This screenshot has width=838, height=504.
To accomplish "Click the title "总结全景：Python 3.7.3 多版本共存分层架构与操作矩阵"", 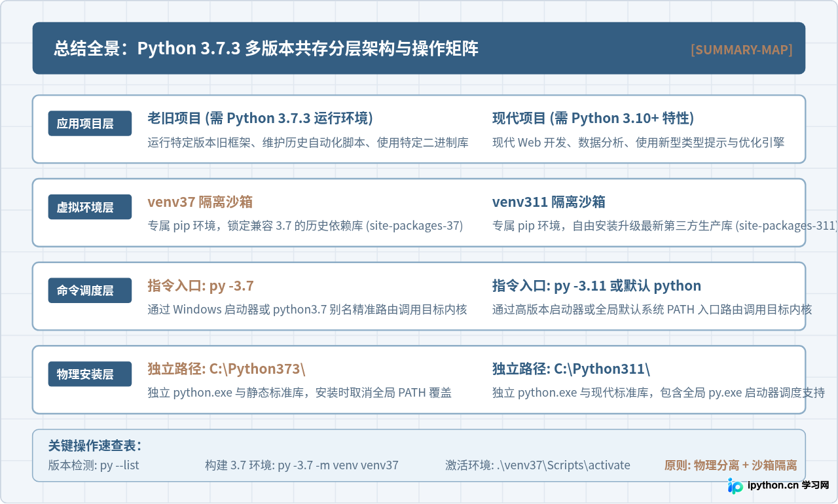I will coord(266,48).
